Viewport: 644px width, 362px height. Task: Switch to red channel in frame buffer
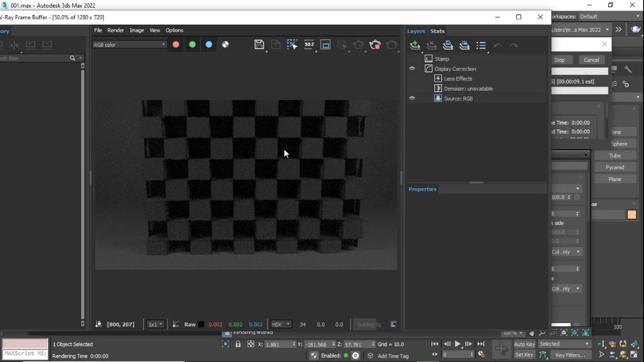point(176,44)
